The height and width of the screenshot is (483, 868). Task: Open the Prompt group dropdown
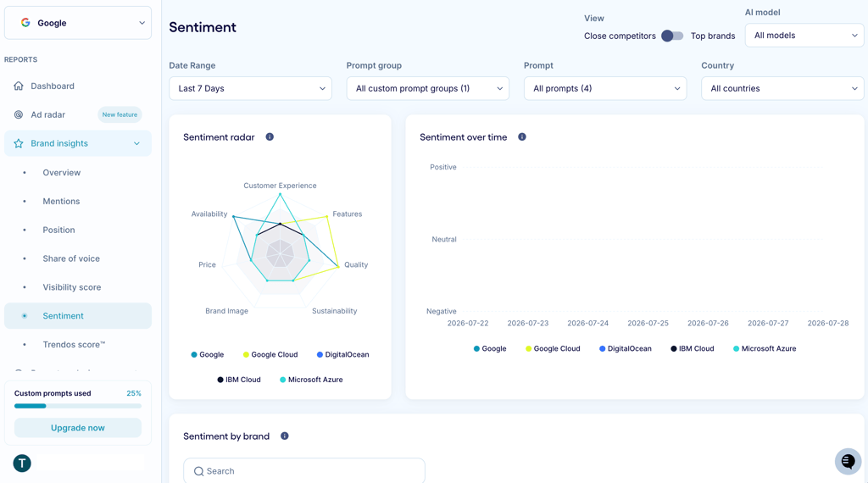pos(427,88)
